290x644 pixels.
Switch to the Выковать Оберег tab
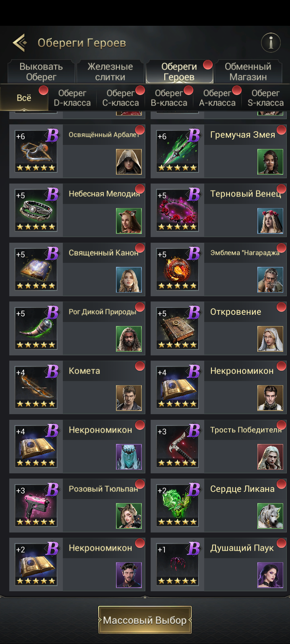[x=41, y=72]
